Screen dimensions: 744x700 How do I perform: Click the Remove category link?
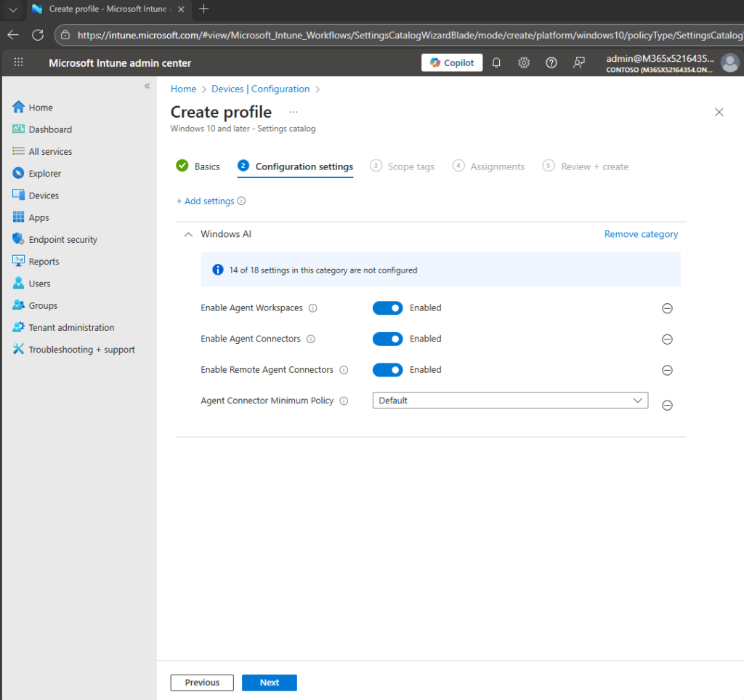pyautogui.click(x=641, y=233)
